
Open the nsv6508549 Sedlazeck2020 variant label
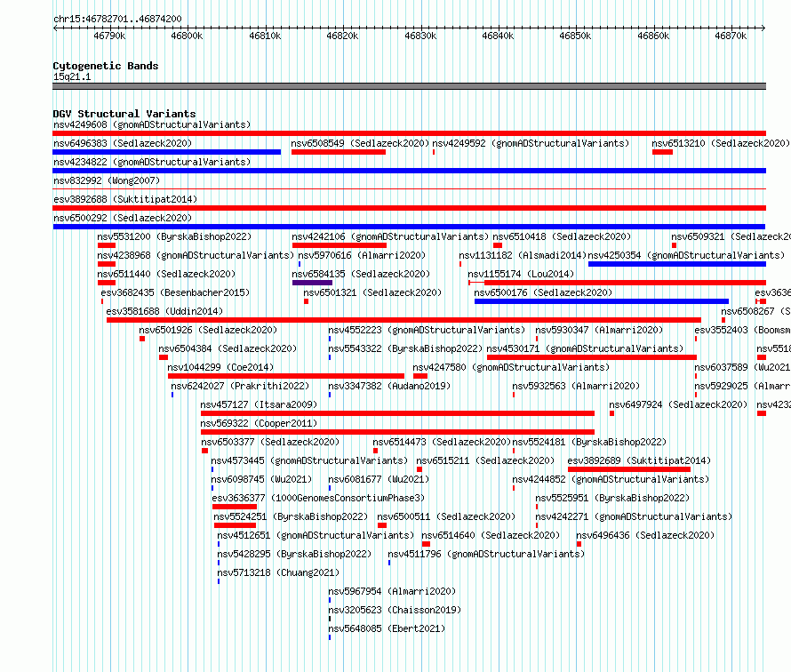coord(360,143)
